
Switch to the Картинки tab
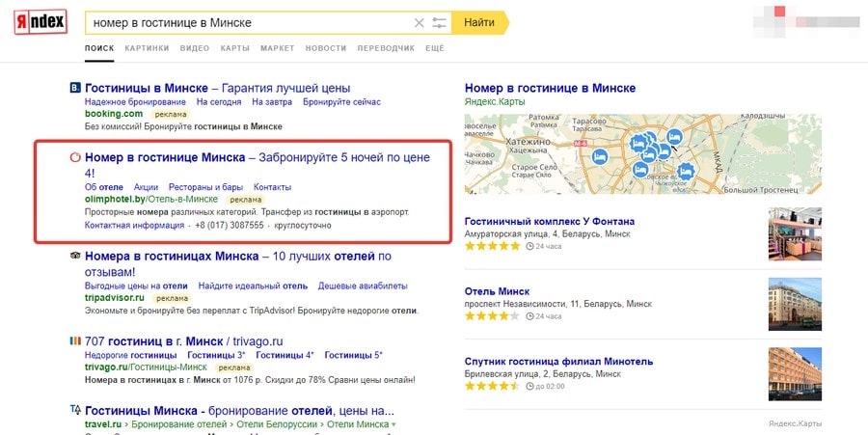147,48
